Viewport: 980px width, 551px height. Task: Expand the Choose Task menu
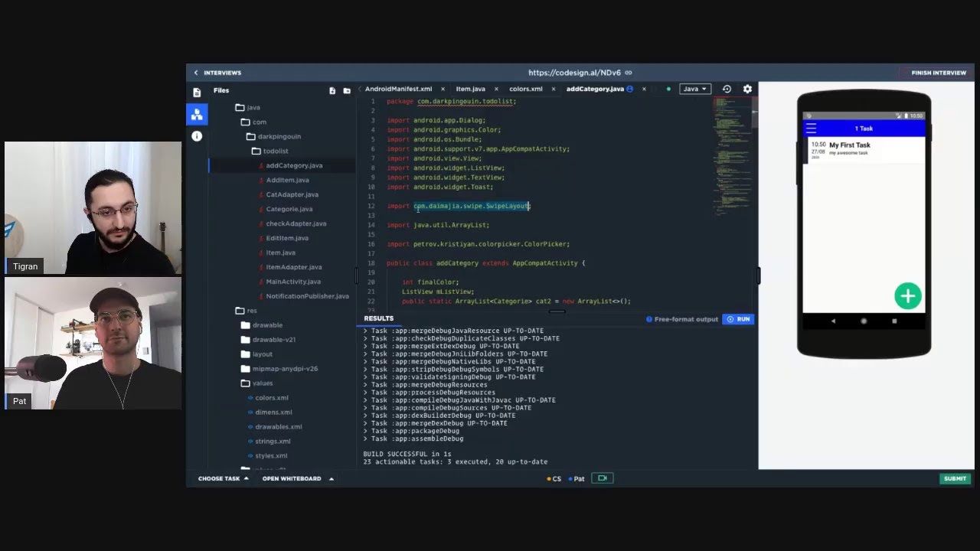click(x=224, y=478)
